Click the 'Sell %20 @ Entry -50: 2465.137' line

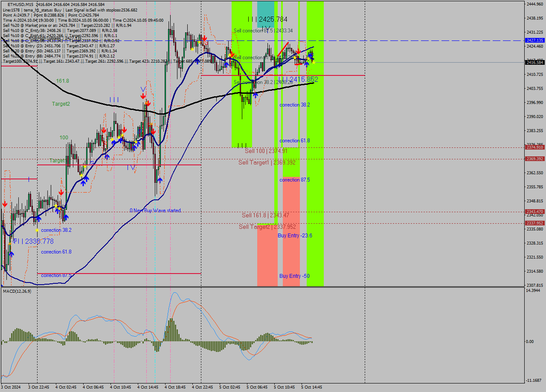(59, 51)
